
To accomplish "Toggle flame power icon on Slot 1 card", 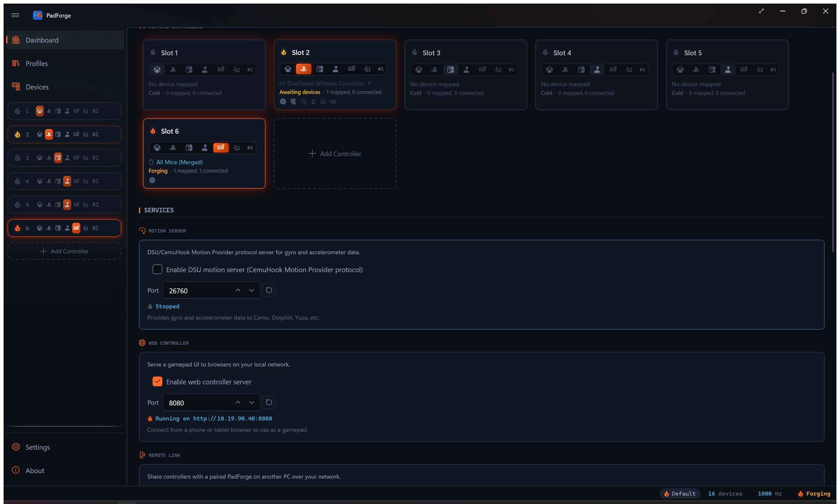I will 153,52.
